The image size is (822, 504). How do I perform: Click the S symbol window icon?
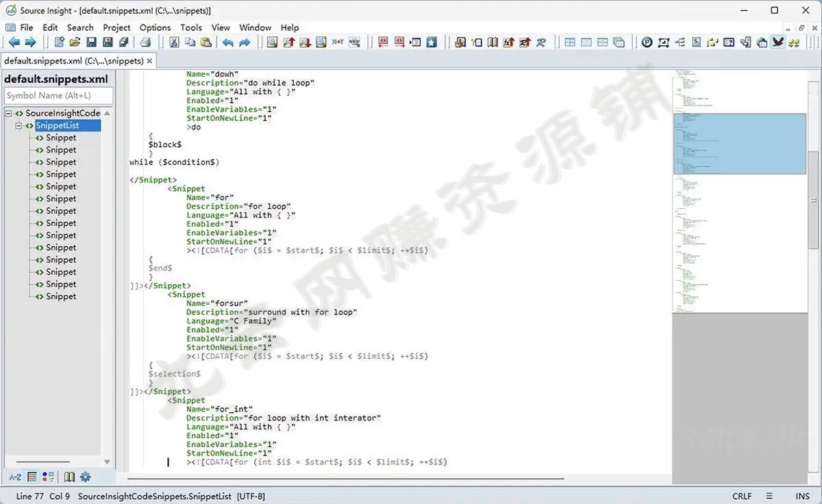click(x=697, y=42)
